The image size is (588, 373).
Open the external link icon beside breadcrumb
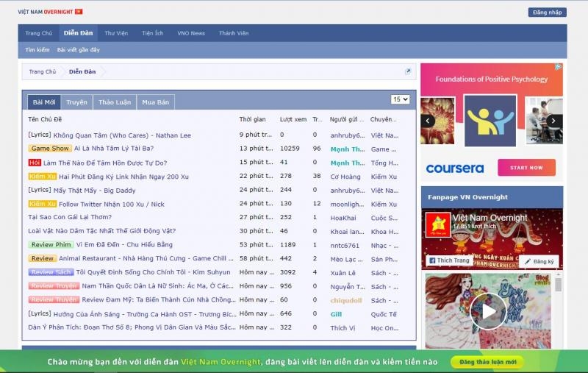pyautogui.click(x=408, y=71)
